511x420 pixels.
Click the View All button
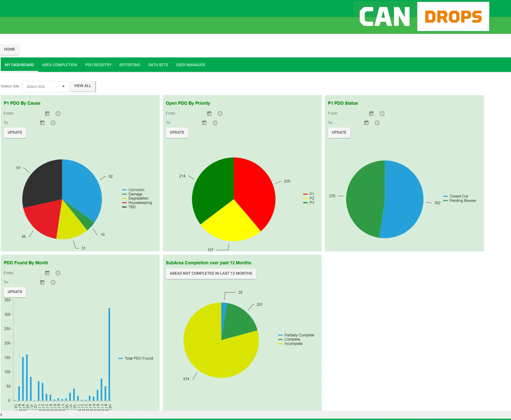click(83, 86)
